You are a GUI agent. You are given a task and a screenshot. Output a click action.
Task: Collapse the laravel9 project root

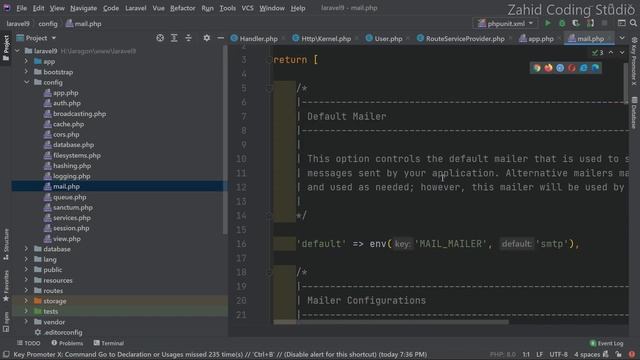point(17,51)
